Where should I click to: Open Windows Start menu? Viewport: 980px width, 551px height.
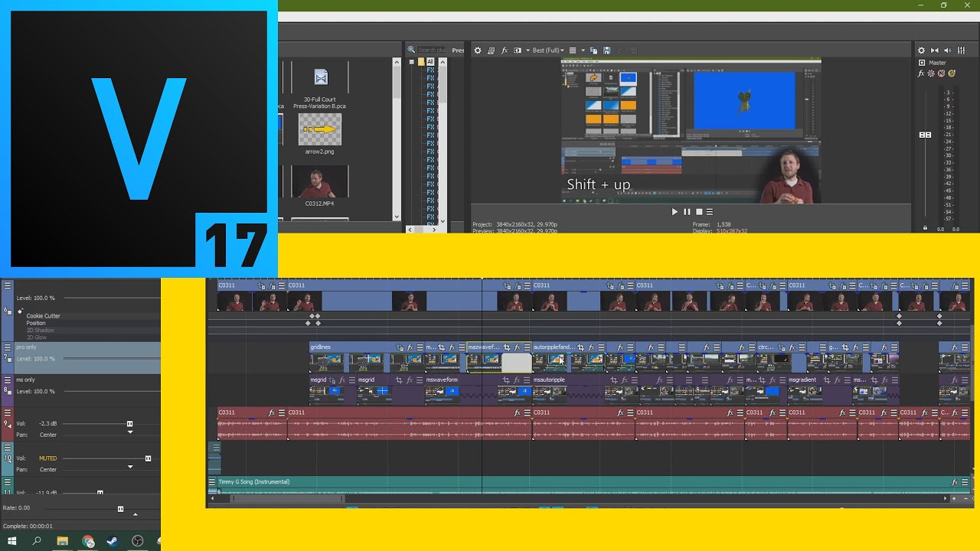coord(12,541)
